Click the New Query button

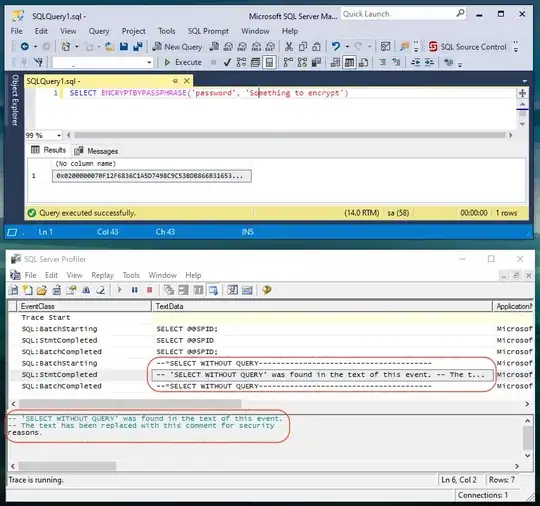tap(177, 47)
